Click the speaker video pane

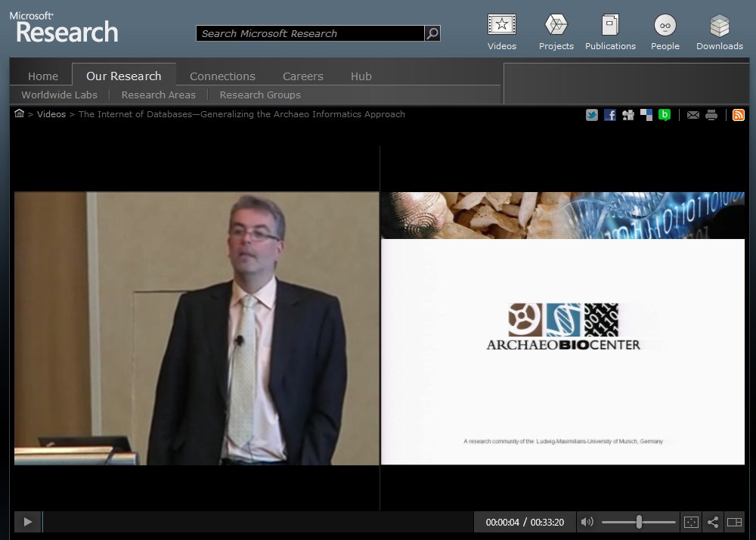[197, 328]
